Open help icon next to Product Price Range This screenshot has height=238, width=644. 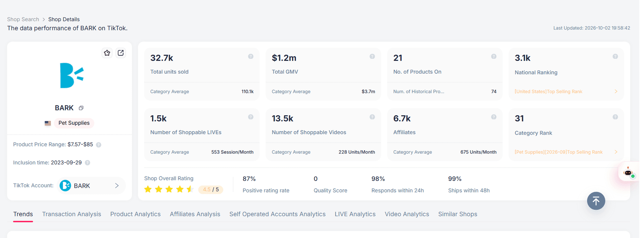click(99, 145)
